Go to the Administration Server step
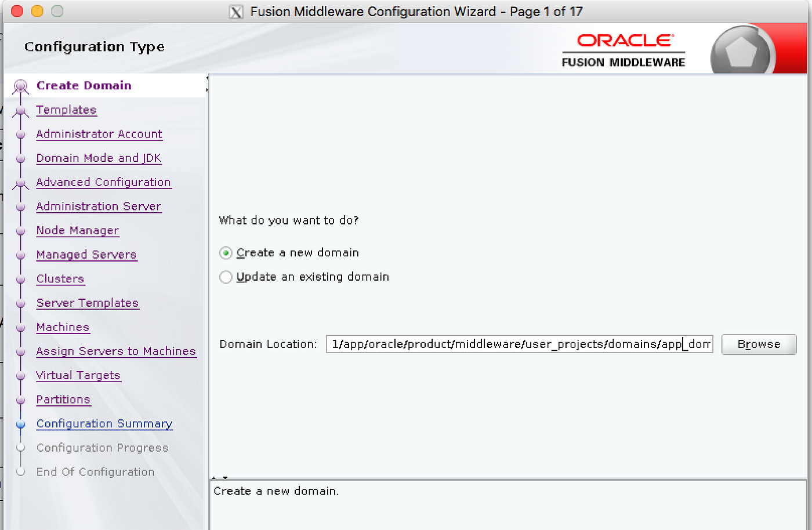 pos(99,206)
